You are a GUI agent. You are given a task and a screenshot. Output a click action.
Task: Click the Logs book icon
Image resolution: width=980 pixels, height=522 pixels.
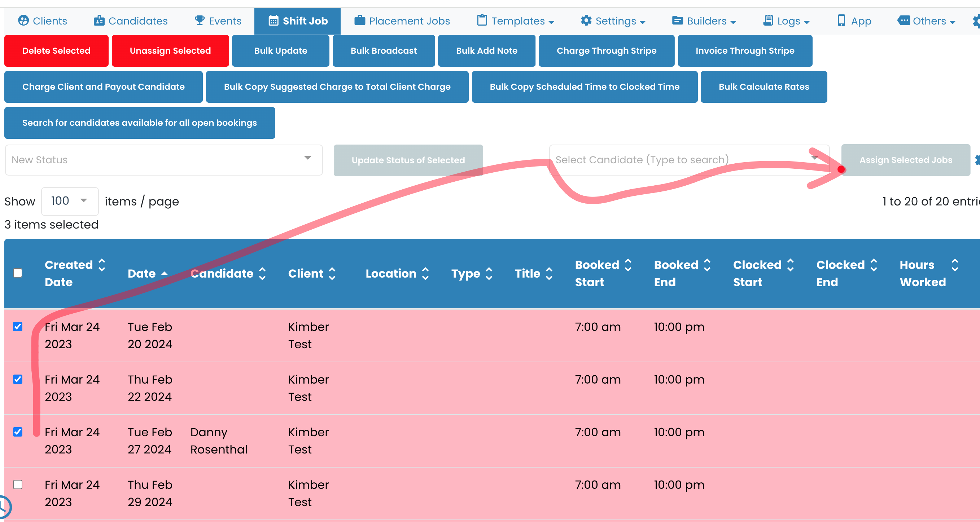pos(768,21)
